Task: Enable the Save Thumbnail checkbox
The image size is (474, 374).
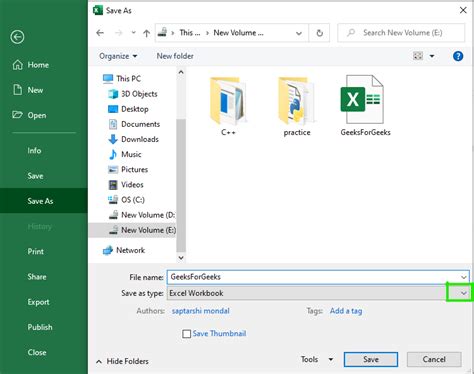Action: pyautogui.click(x=187, y=334)
